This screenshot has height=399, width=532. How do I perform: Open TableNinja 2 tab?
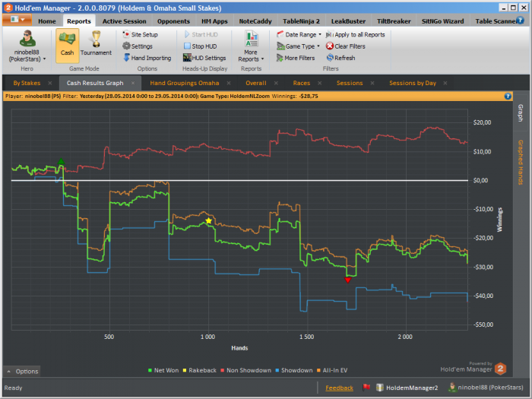coord(301,21)
